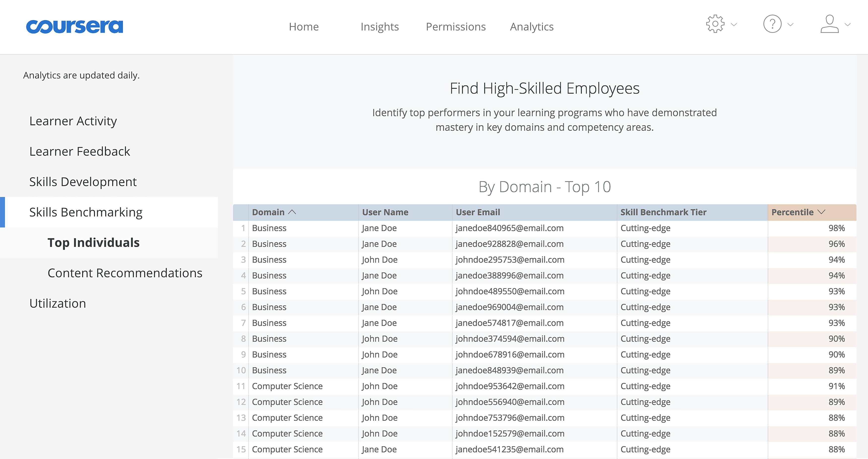
Task: Open the Permissions section
Action: click(456, 27)
